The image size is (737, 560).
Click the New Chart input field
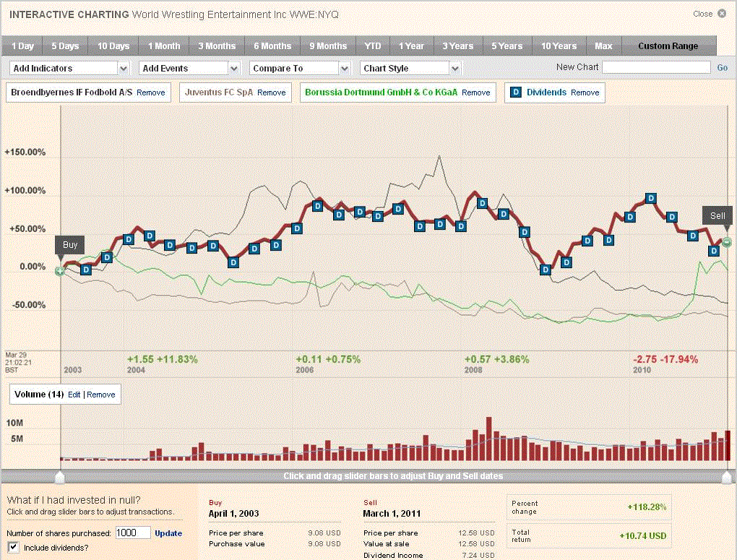(656, 67)
